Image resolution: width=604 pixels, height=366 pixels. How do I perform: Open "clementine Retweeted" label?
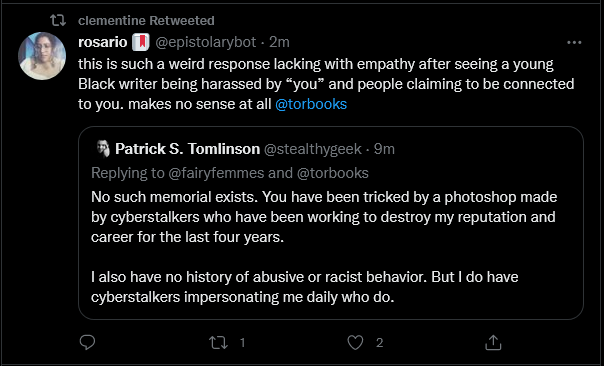[x=146, y=20]
